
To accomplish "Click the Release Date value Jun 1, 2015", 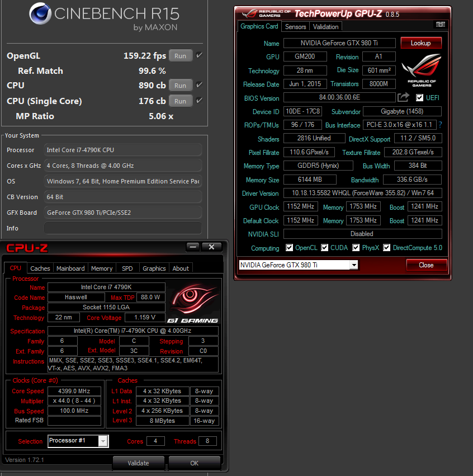I will click(305, 84).
